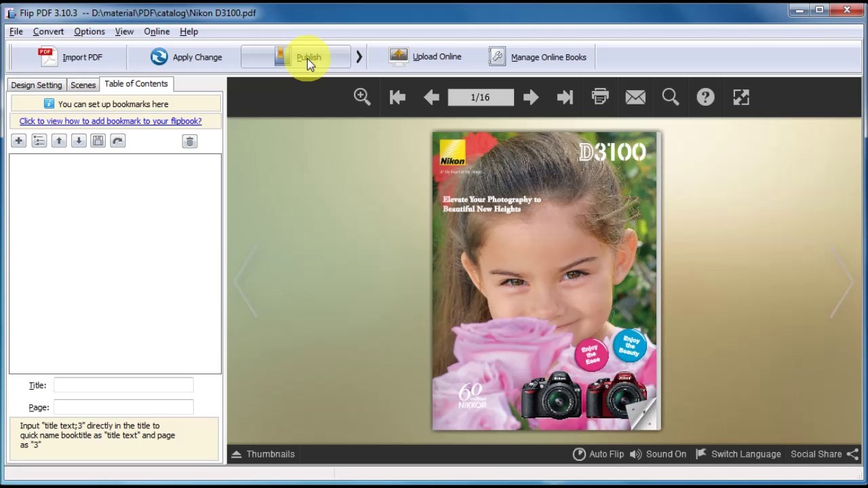Switch to the Design Setting tab
The width and height of the screenshot is (868, 488).
pos(37,85)
